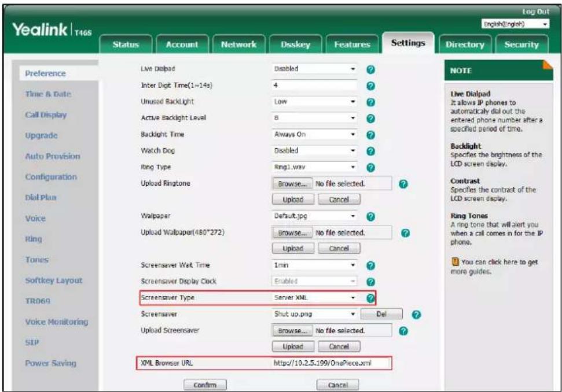Open the Screensaver Wait Time dropdown
This screenshot has width=562, height=392.
pos(314,265)
